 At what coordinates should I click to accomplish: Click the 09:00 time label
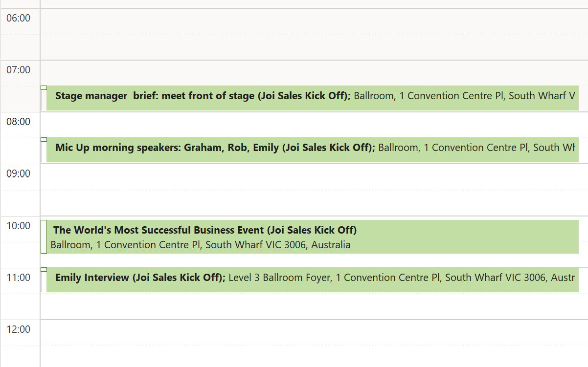click(x=19, y=174)
